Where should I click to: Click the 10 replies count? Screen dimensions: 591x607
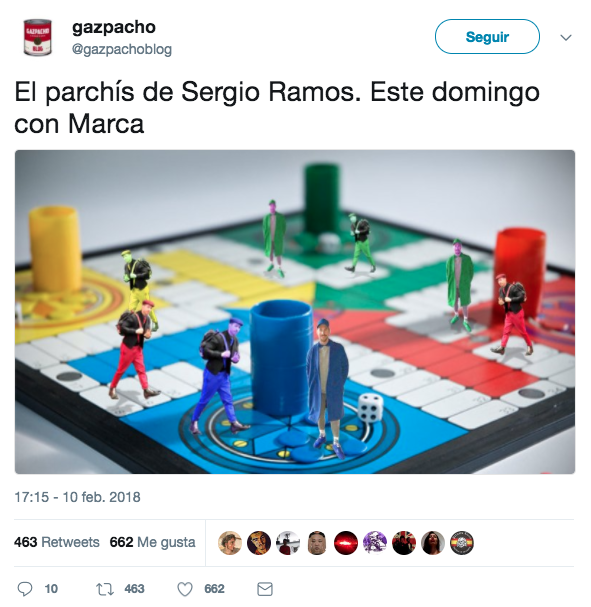coord(51,589)
